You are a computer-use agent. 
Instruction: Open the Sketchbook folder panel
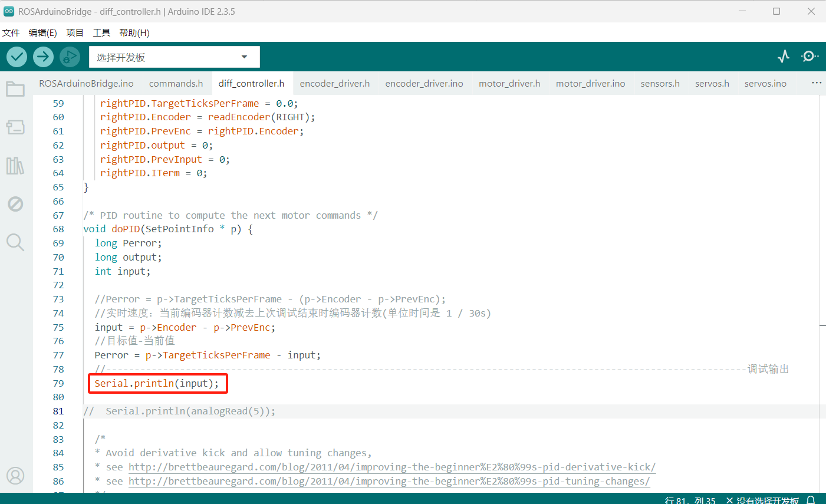tap(15, 89)
